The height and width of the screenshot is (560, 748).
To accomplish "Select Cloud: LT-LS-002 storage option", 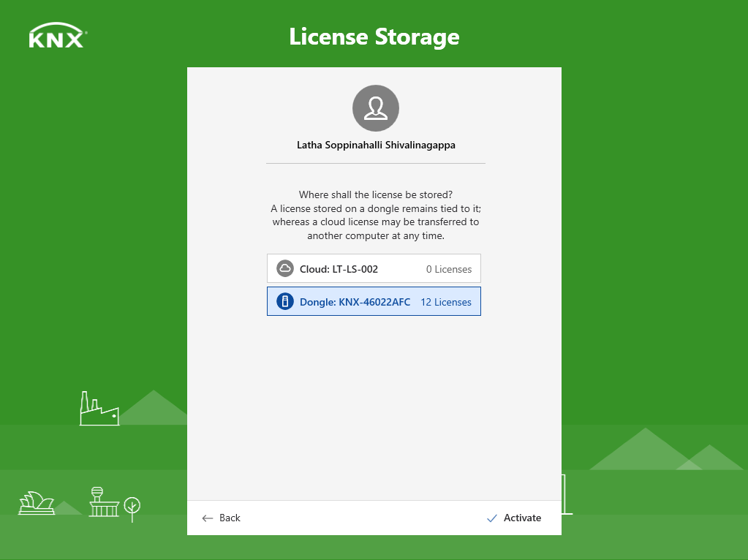I will pos(374,268).
